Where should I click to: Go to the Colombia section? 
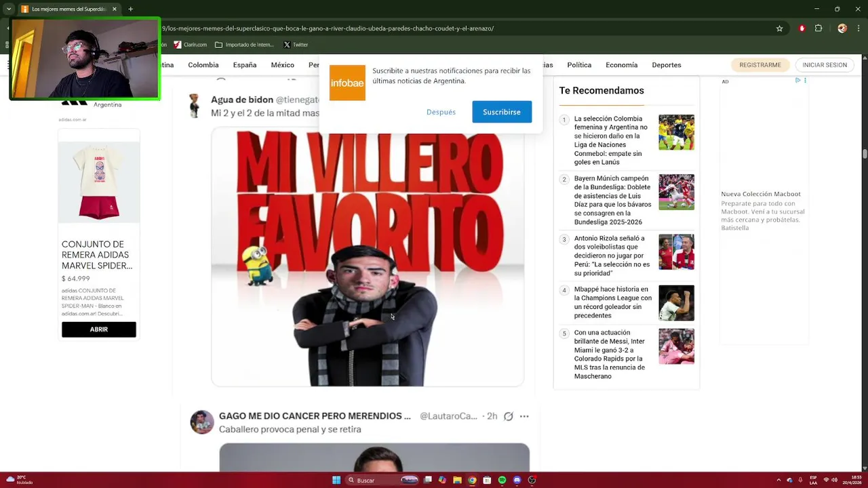(203, 65)
